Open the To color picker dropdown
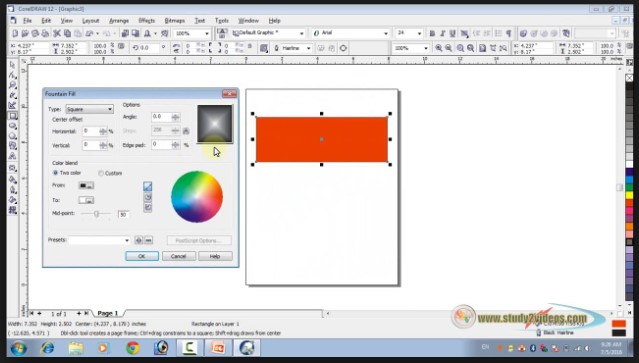639x363 pixels. (86, 200)
